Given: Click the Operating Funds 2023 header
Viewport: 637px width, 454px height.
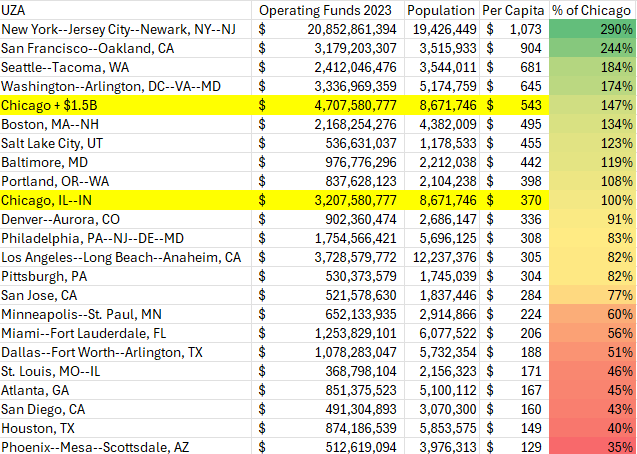Looking at the screenshot, I should click(328, 10).
